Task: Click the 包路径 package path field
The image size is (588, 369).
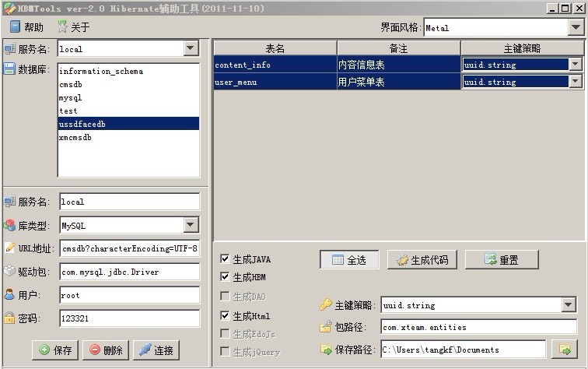Action: (x=479, y=327)
